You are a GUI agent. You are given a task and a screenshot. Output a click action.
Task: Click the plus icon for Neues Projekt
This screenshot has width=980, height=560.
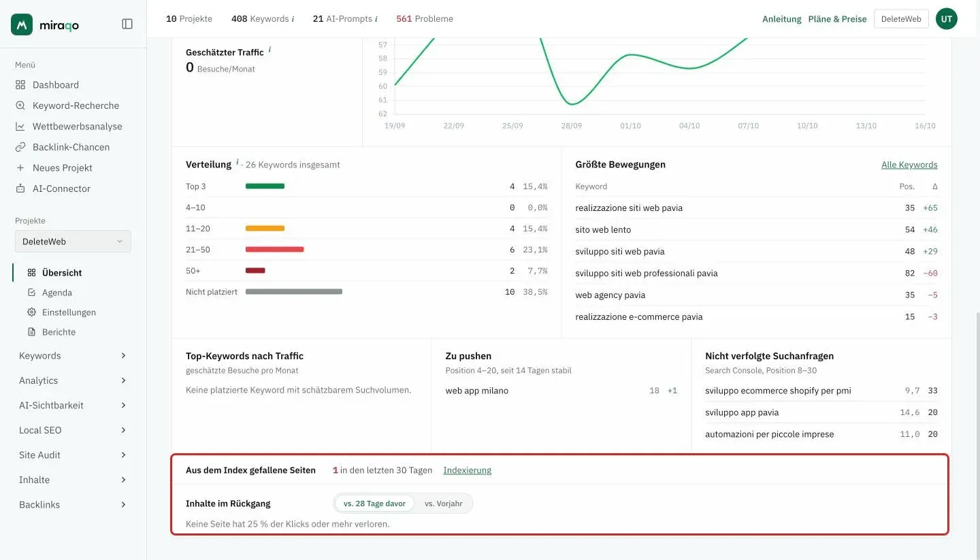click(x=20, y=168)
